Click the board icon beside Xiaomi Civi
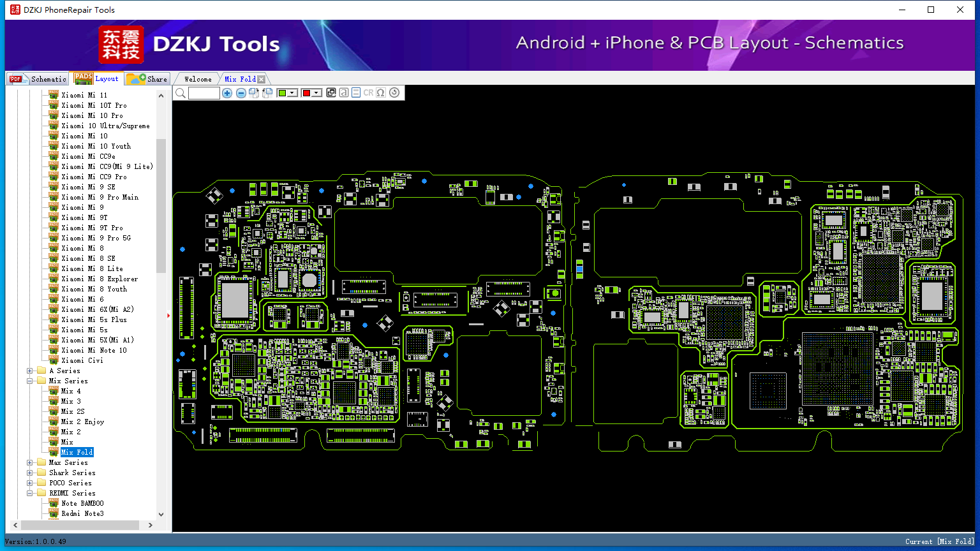Image resolution: width=980 pixels, height=551 pixels. click(x=54, y=360)
